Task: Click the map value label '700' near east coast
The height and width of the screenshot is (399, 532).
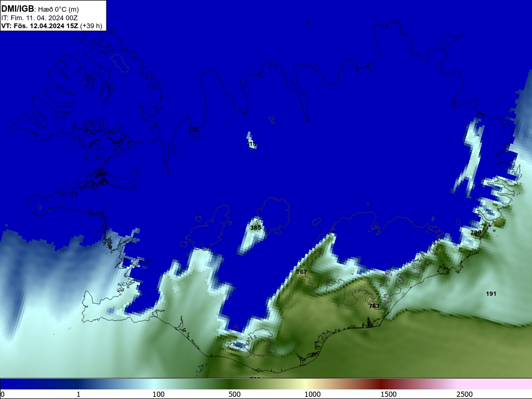Action: 476,232
